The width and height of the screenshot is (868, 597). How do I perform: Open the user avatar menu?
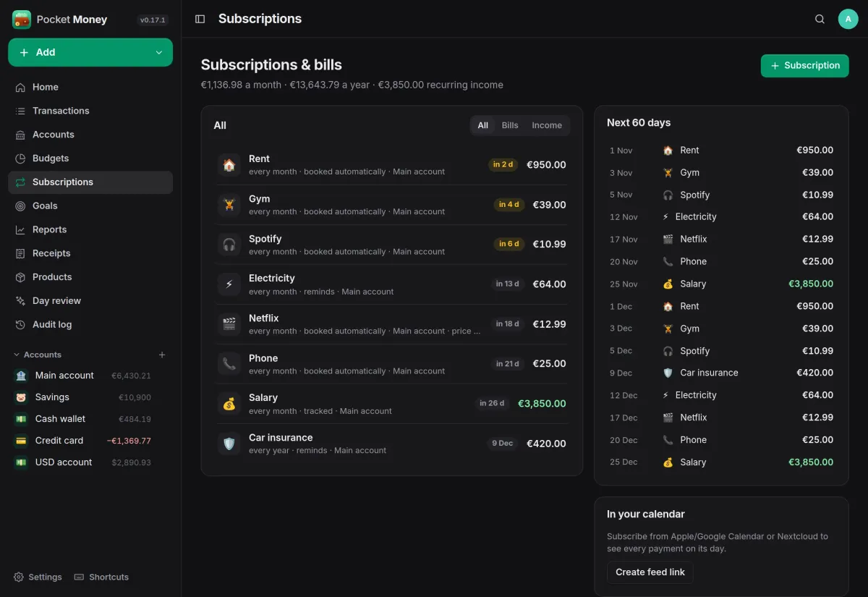tap(848, 19)
